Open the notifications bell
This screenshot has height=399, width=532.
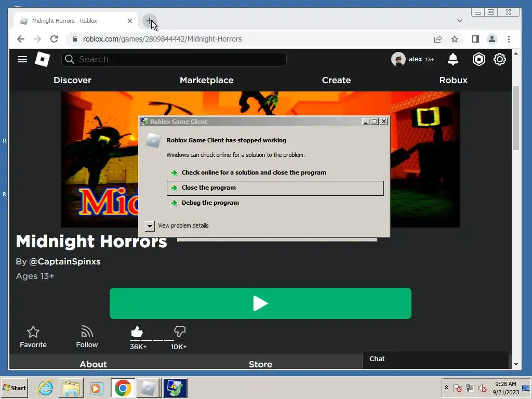pos(453,59)
